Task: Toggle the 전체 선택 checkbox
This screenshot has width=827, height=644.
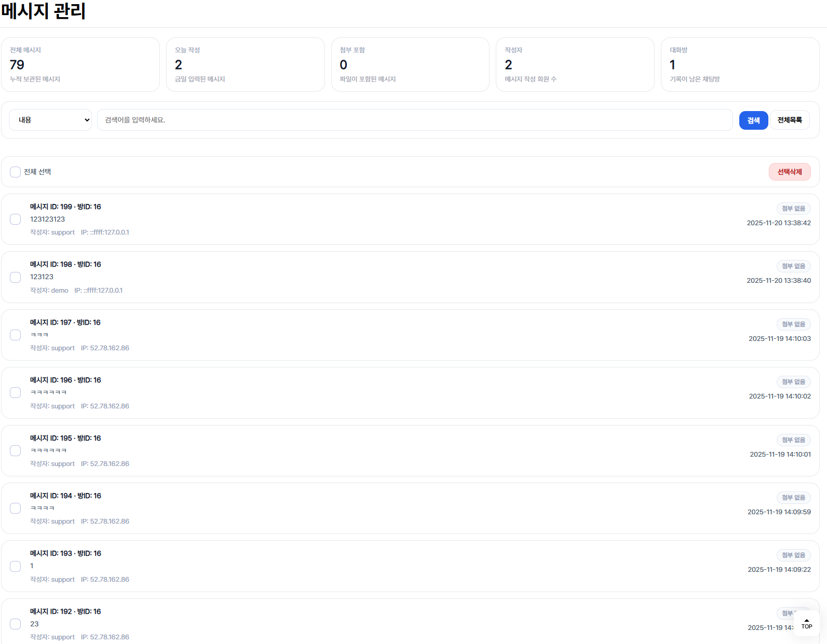Action: click(16, 172)
